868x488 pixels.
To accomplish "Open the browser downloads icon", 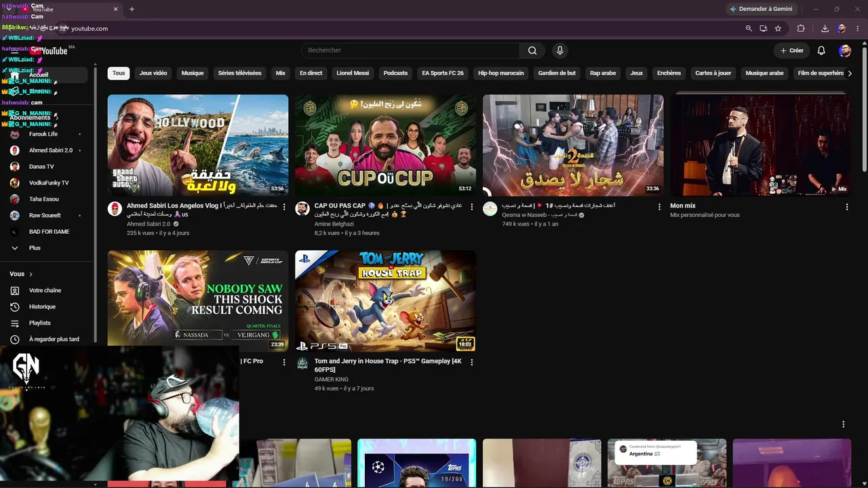I will [825, 28].
